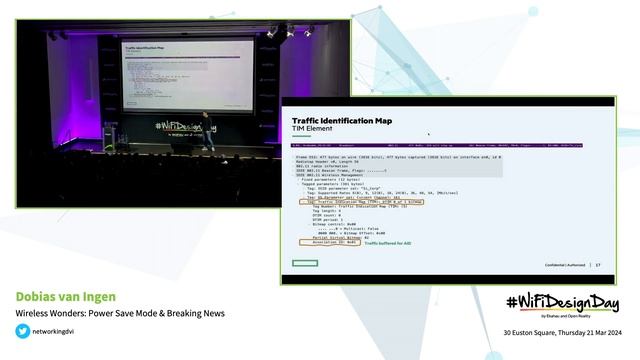Click the projected slide screen in stage video
640x360 pixels.
(x=187, y=75)
